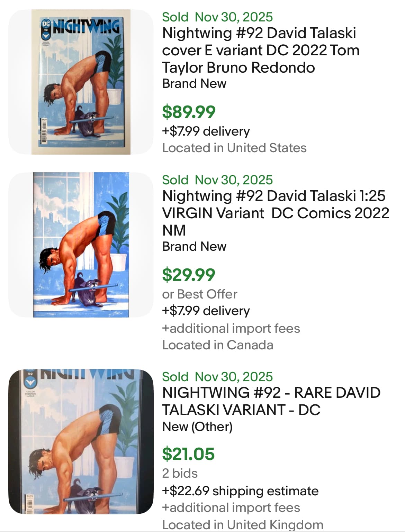Click the 'or Best Offer' text
405x532 pixels.
(x=200, y=294)
